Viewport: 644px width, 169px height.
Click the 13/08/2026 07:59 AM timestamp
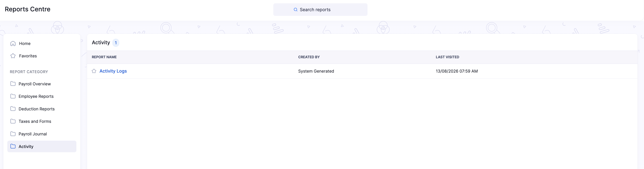(x=456, y=71)
